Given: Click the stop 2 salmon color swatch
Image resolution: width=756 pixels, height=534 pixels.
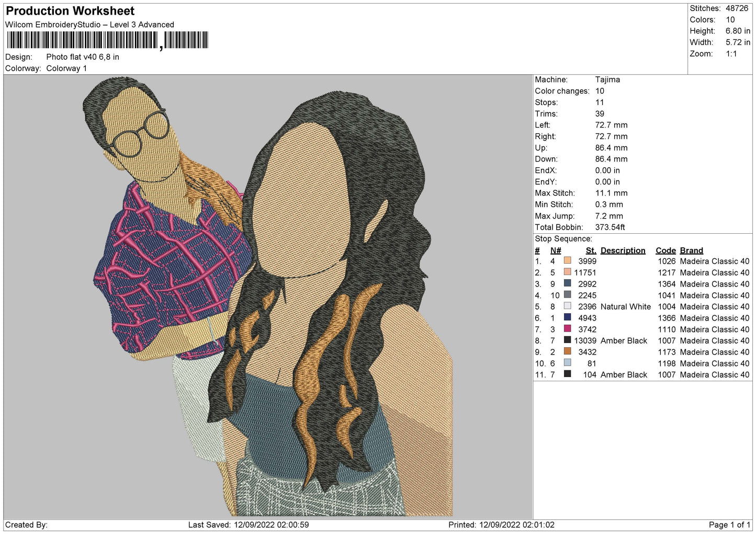Looking at the screenshot, I should (x=567, y=272).
